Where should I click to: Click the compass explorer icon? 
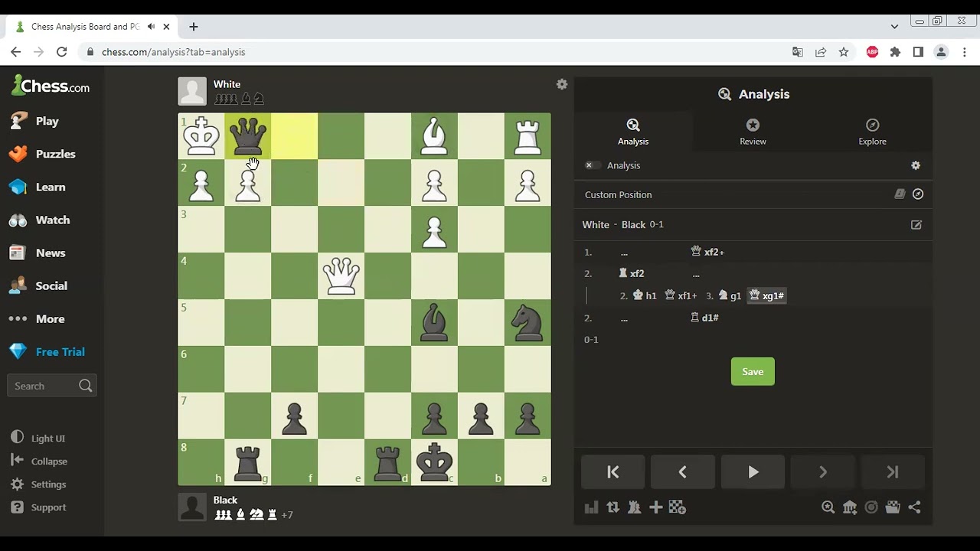coord(918,194)
